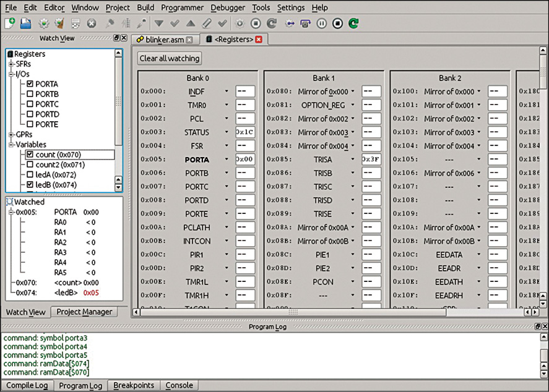
Task: Click the down-triangle toolbar icon
Action: [159, 23]
